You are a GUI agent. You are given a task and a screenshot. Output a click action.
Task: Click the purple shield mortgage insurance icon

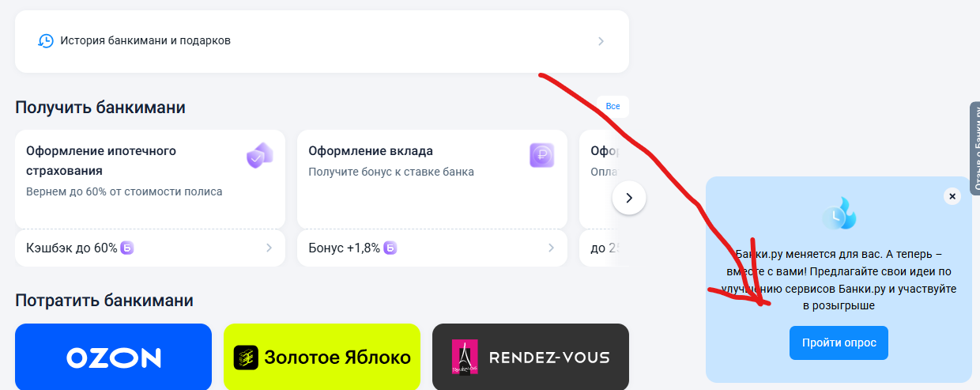[x=260, y=156]
